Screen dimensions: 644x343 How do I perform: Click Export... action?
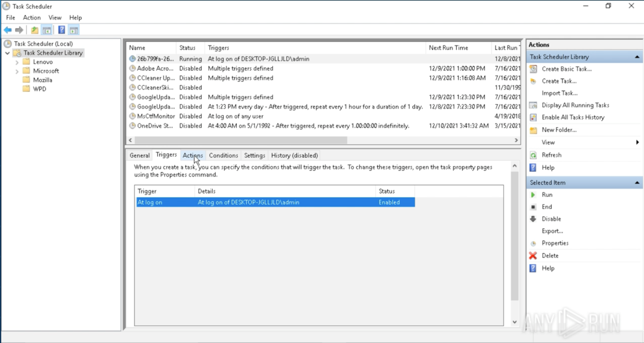552,231
